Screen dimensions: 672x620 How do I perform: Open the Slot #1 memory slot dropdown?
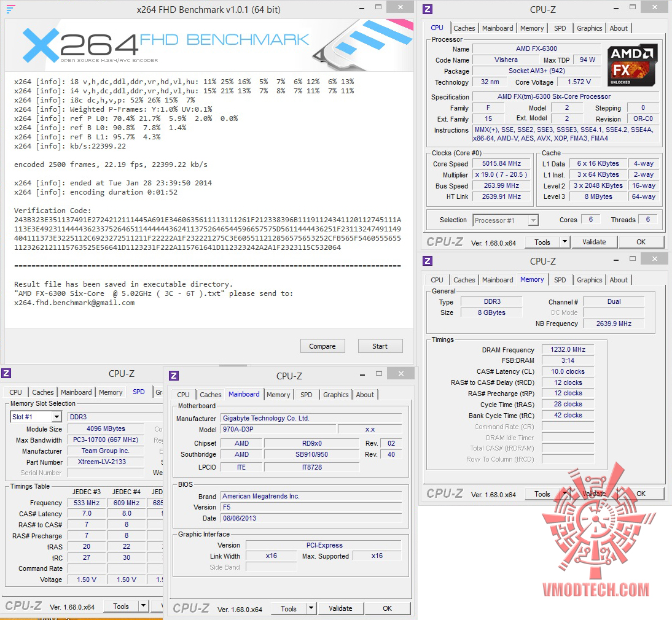click(36, 417)
